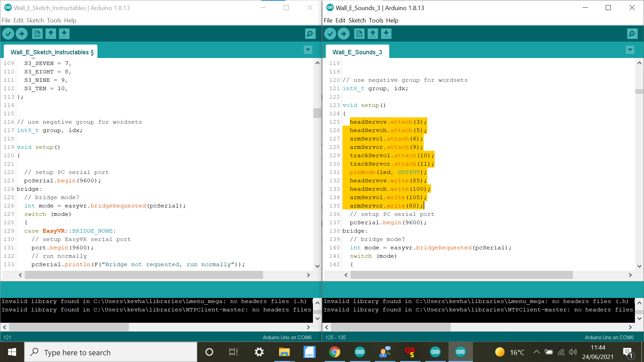The width and height of the screenshot is (644, 362).
Task: Open File menu in left Arduino window
Action: tap(6, 20)
